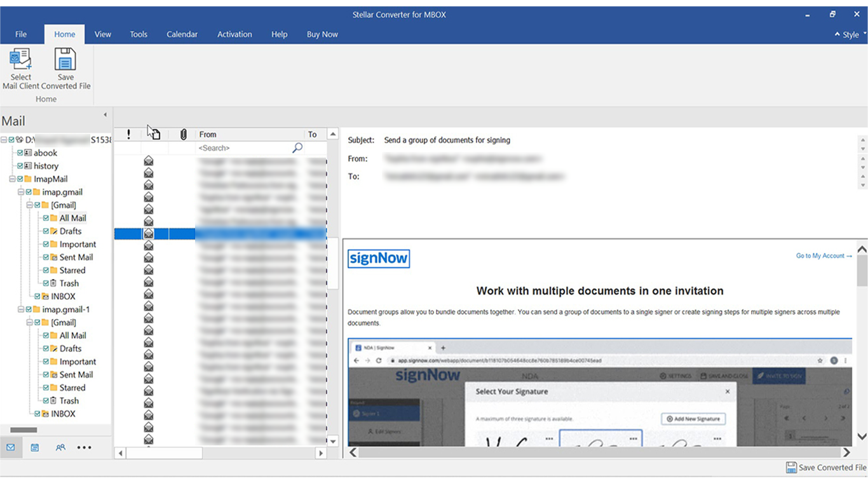
Task: Click Save Converted File in the status bar
Action: click(826, 468)
